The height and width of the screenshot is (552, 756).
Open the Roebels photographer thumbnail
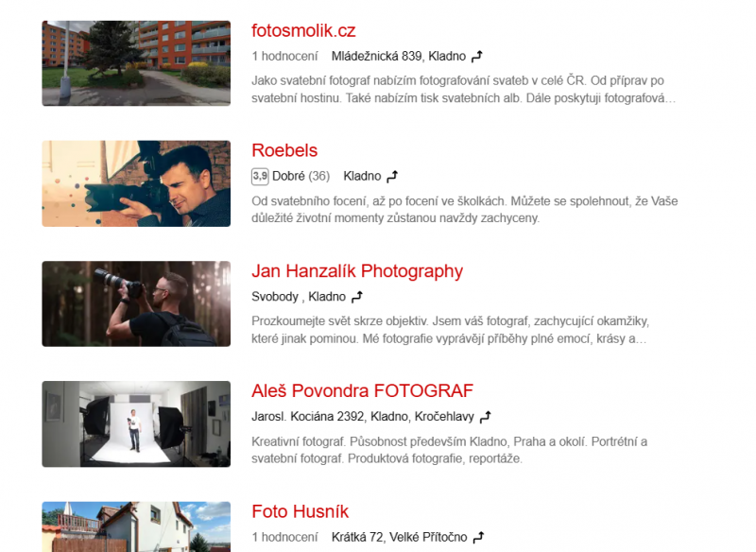(x=136, y=183)
